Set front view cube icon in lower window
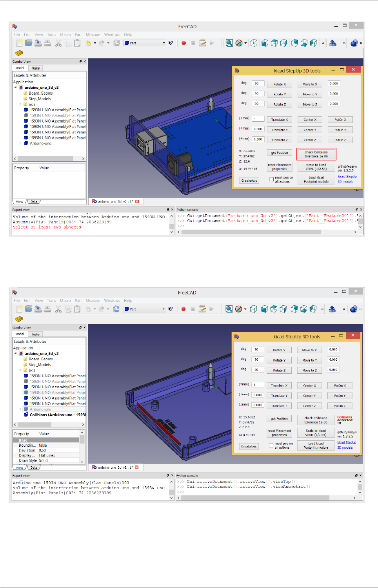The image size is (378, 588). 265,309
